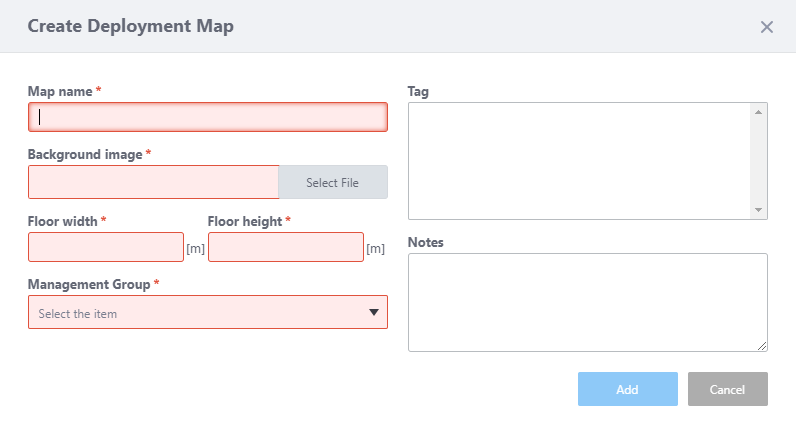
Task: Focus the Background image path field
Action: [153, 182]
